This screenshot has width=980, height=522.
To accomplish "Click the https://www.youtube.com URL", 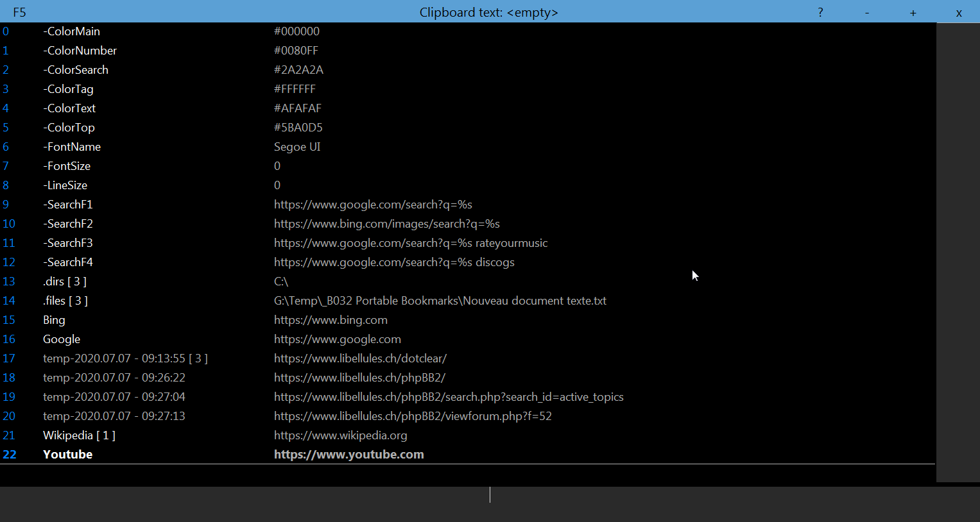I will click(x=349, y=455).
